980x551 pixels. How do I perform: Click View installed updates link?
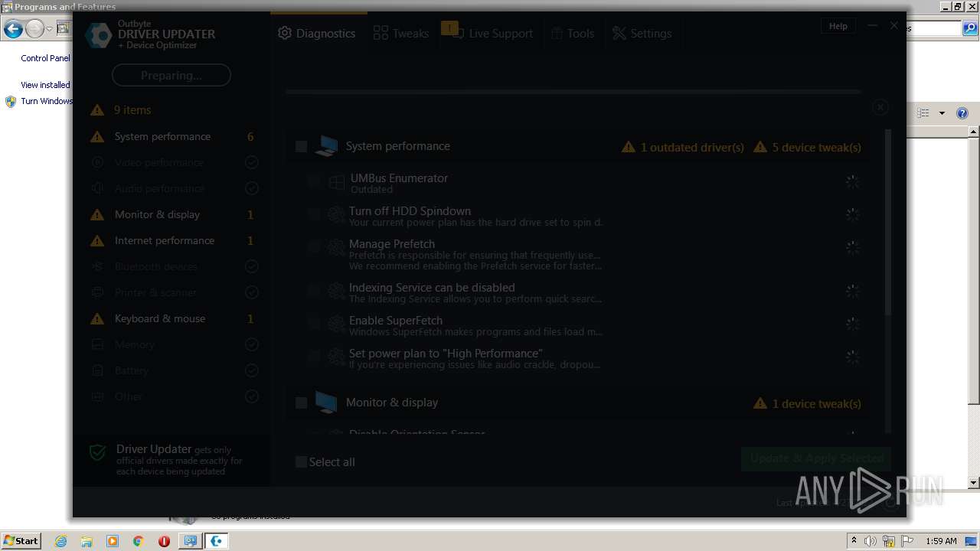45,85
